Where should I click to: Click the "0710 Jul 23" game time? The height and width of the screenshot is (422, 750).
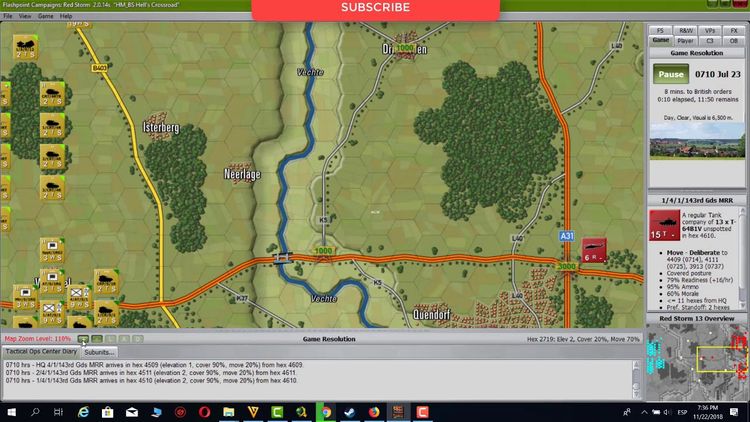717,74
